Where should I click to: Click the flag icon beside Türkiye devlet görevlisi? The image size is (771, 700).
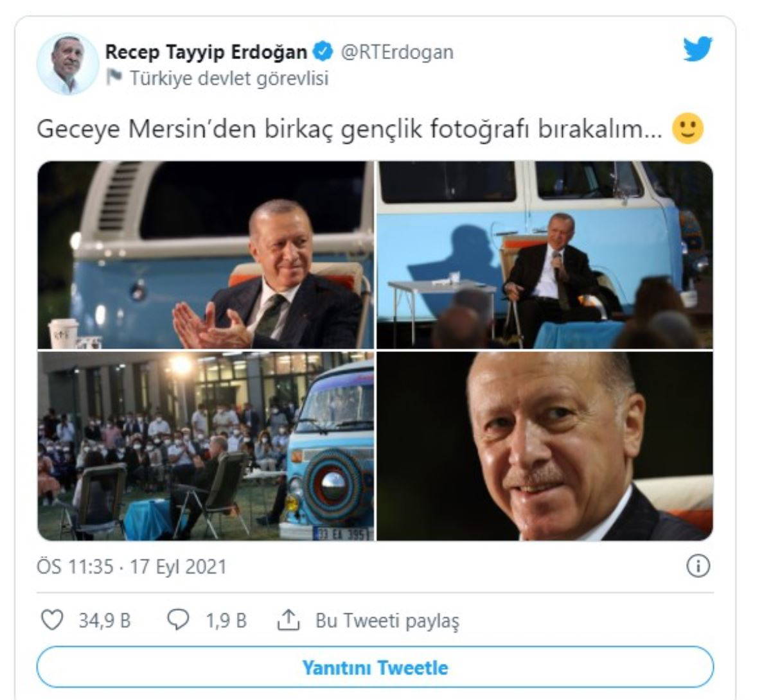point(114,78)
